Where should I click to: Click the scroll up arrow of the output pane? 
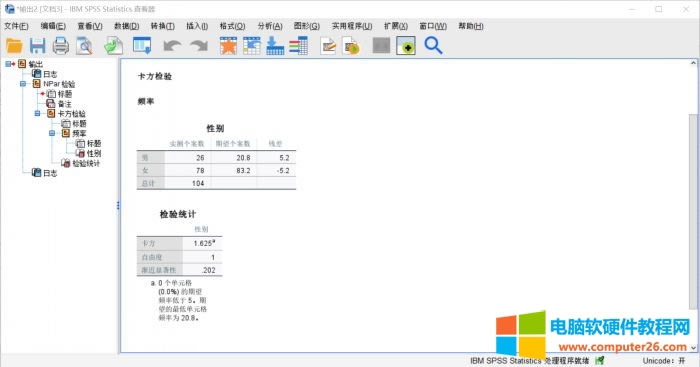click(x=693, y=63)
